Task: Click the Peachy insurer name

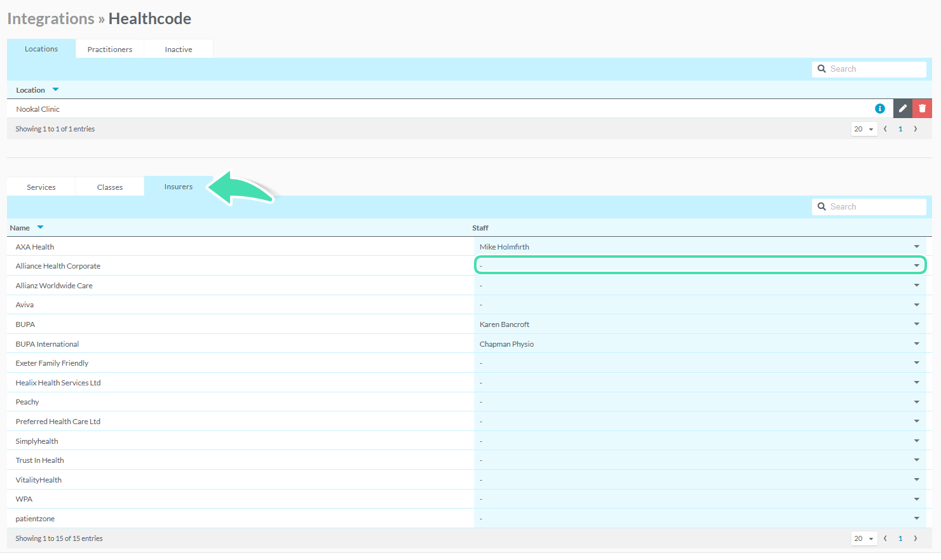Action: click(27, 402)
